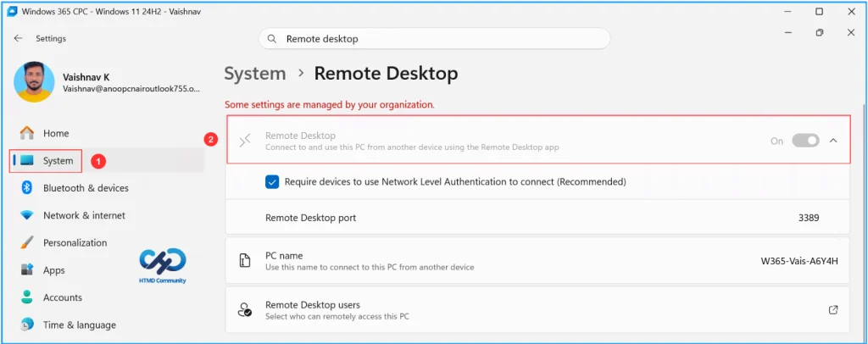Click System in the breadcrumb

tap(255, 74)
